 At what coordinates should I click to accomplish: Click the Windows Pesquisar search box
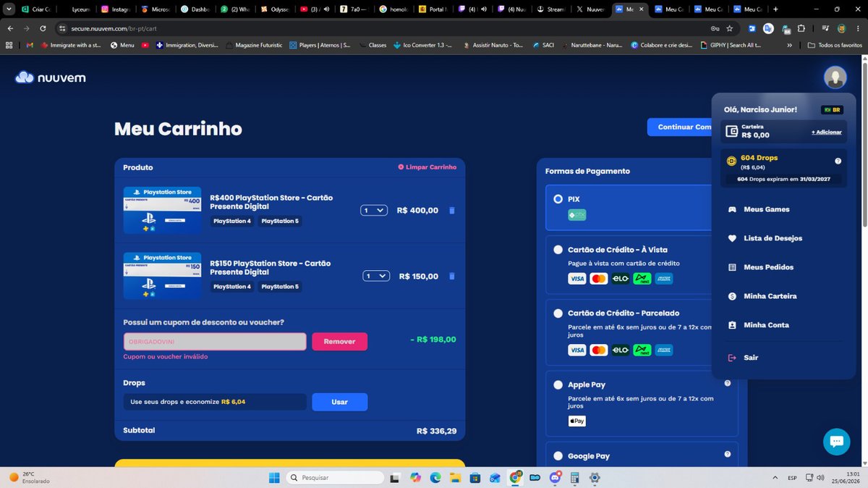click(x=335, y=478)
